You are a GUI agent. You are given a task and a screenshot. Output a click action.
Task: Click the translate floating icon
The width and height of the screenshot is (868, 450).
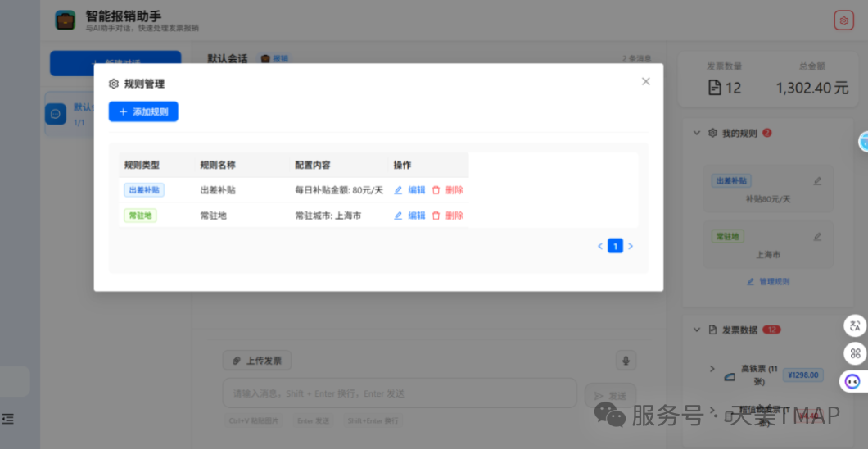855,325
